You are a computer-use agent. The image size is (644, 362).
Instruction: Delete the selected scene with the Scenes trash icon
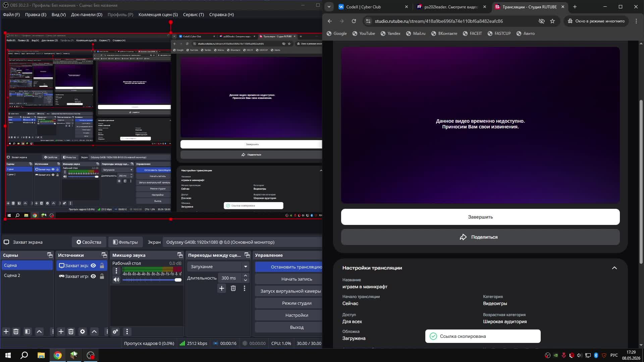tap(16, 331)
